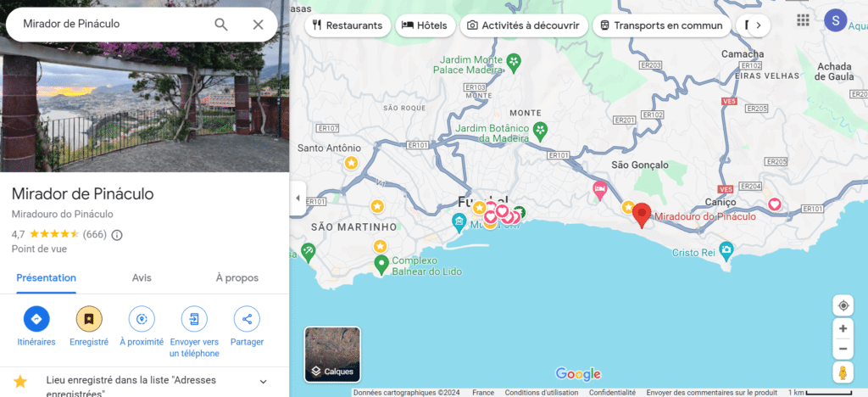Image resolution: width=868 pixels, height=397 pixels.
Task: Open the S account avatar
Action: click(835, 20)
